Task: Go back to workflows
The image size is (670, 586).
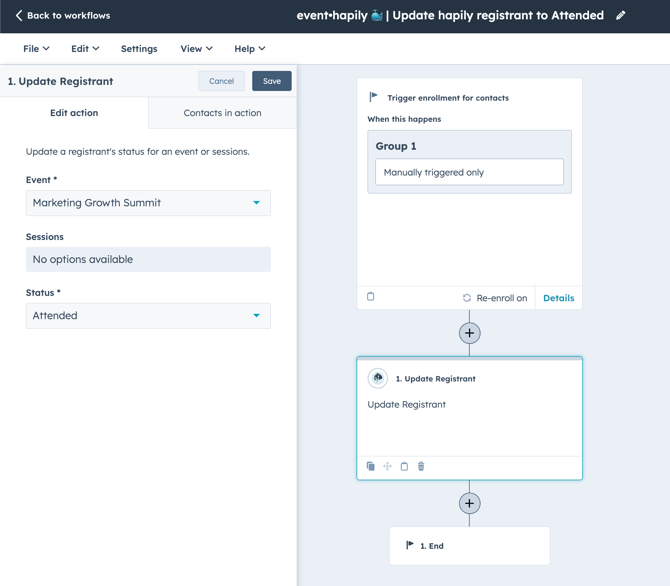Action: tap(62, 16)
